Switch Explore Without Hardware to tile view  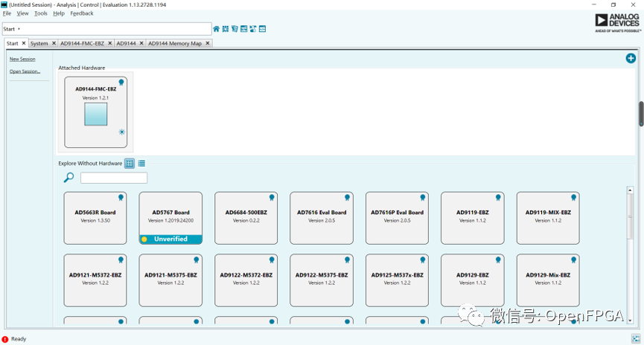(x=130, y=164)
